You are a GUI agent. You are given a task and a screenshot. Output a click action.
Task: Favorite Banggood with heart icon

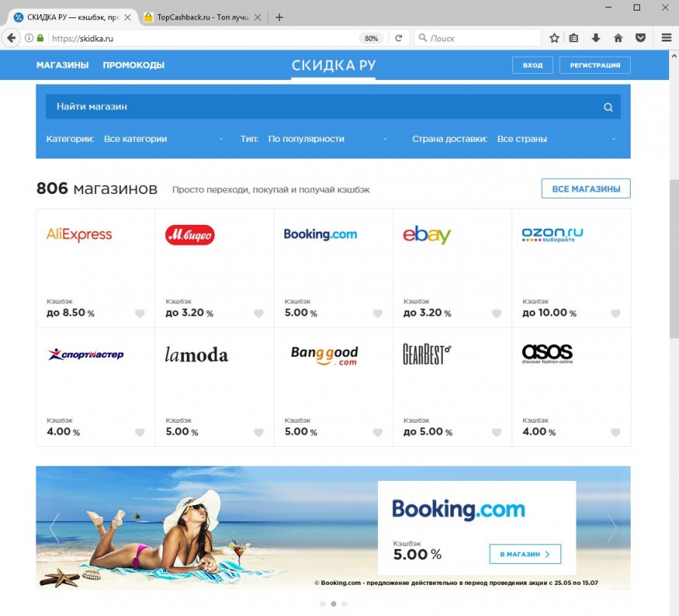tap(378, 433)
